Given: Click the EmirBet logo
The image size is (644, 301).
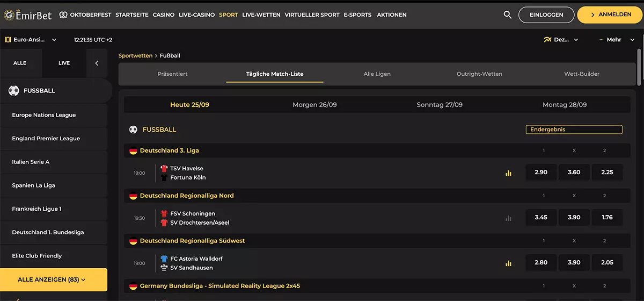Looking at the screenshot, I should click(27, 15).
